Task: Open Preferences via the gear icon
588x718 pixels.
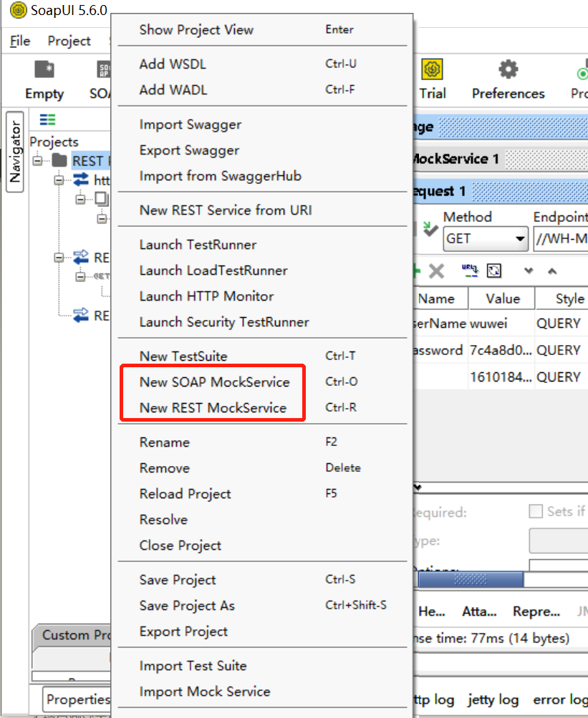Action: pyautogui.click(x=509, y=69)
